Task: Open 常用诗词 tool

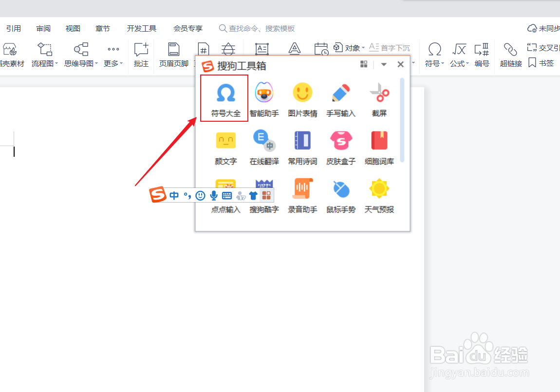Action: click(302, 148)
